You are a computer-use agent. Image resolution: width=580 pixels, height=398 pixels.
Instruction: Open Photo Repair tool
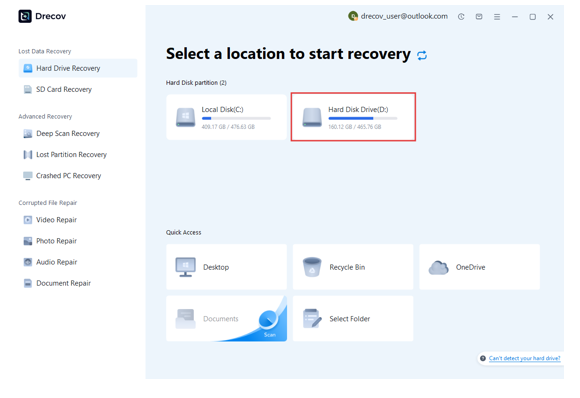pyautogui.click(x=78, y=241)
